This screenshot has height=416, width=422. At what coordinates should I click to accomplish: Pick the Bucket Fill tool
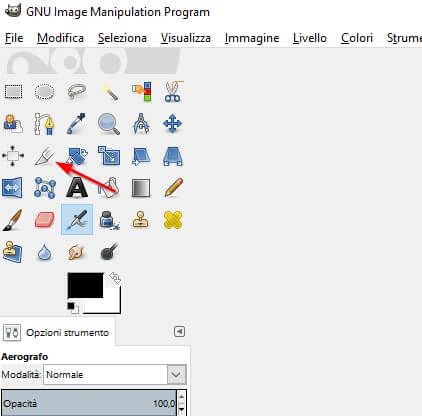[109, 187]
